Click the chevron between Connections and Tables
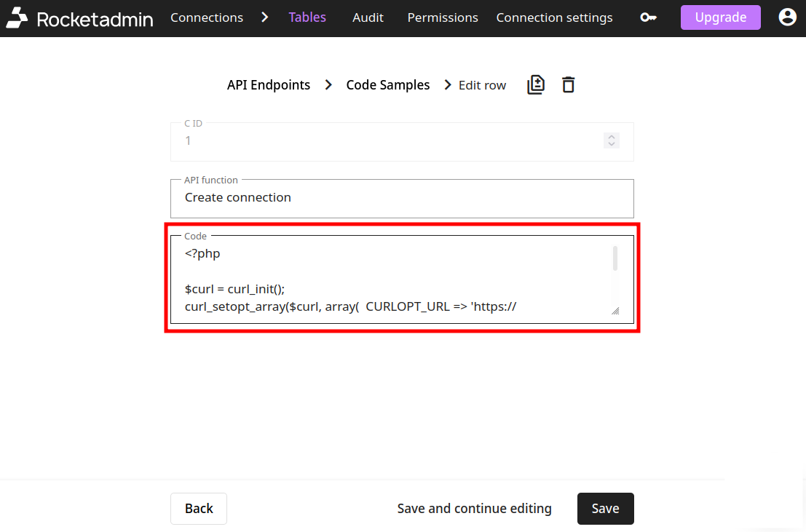 [x=264, y=17]
